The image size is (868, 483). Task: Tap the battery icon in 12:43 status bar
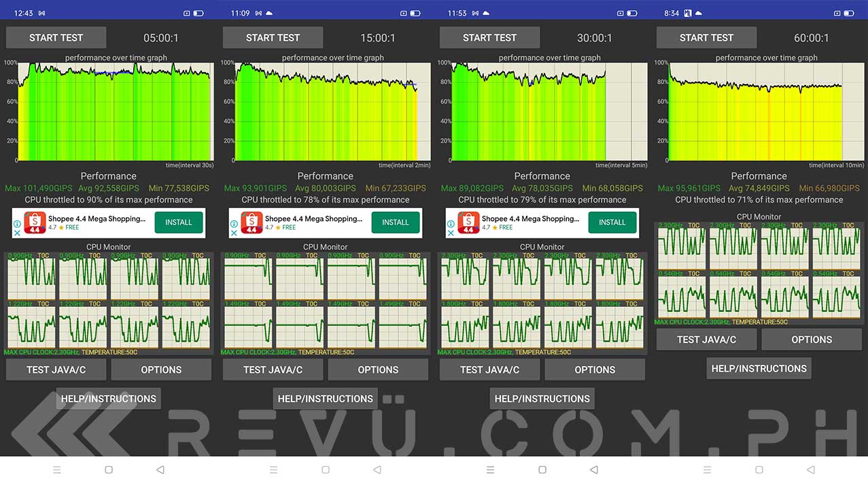point(198,13)
